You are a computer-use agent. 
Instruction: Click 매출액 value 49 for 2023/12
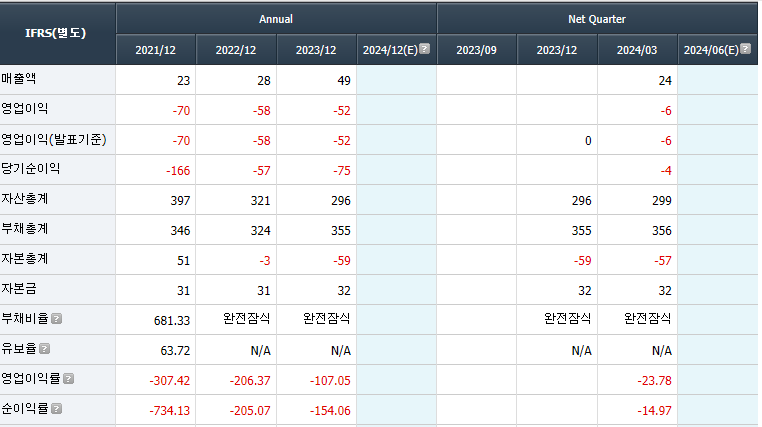344,81
